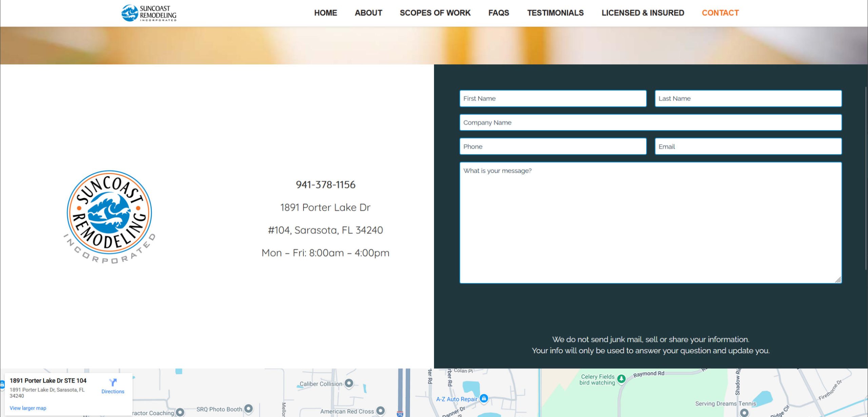
Task: Click the SRQ Photo Booth map pin
Action: coord(249,409)
